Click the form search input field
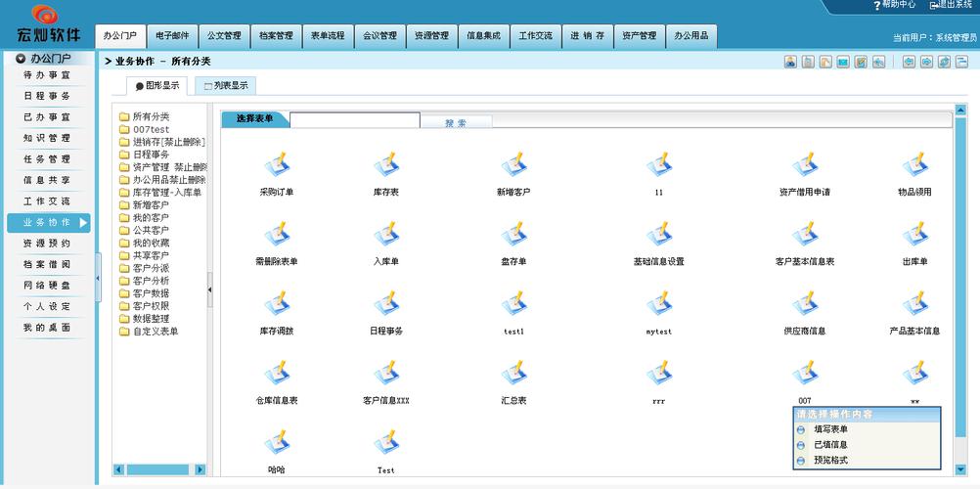980x489 pixels. tap(355, 120)
